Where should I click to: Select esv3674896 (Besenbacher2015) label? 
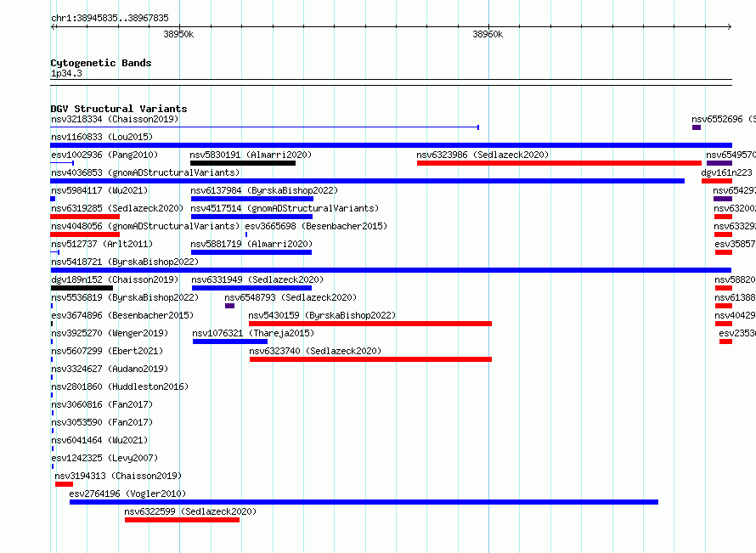coord(122,315)
